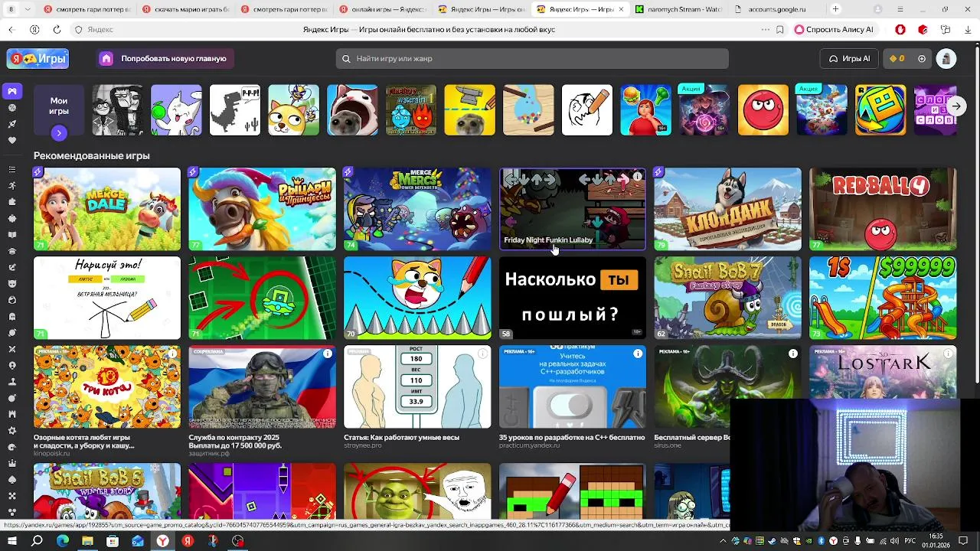
Task: Click info icon on the C++ lessons ad
Action: (x=638, y=354)
